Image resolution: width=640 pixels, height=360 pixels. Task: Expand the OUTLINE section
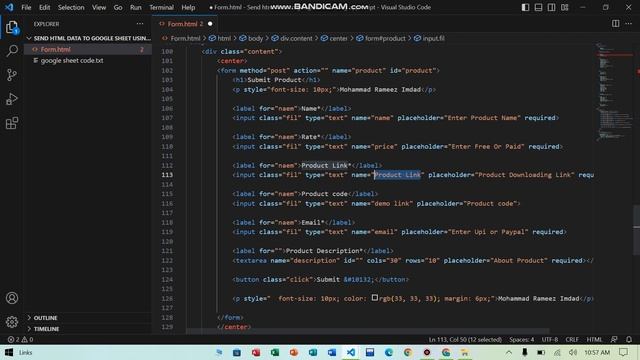tap(88, 318)
